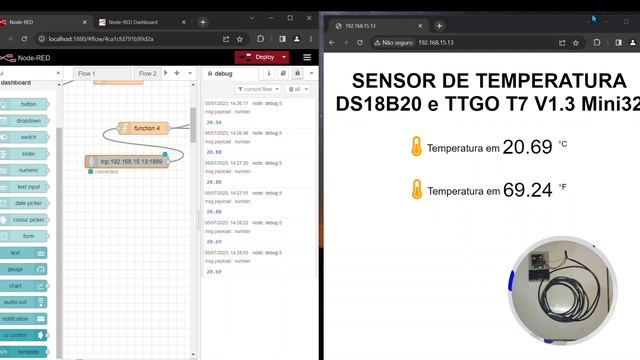640x360 pixels.
Task: Click the numeric dashboard palette node
Action: coord(24,170)
